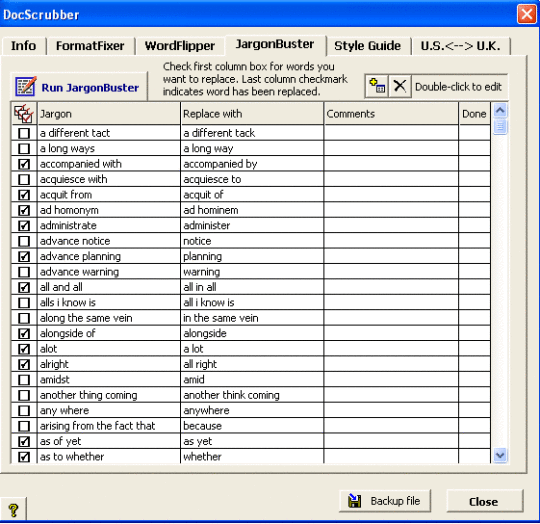Select the 'a different tack' replacement cell
Viewport: 540px width, 524px height.
(x=252, y=133)
